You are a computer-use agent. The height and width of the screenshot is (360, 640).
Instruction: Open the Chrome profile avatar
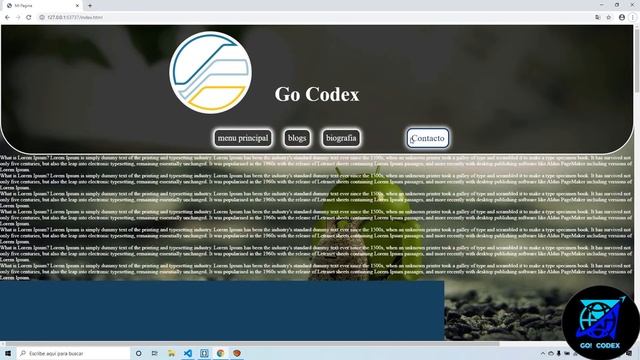(x=622, y=18)
